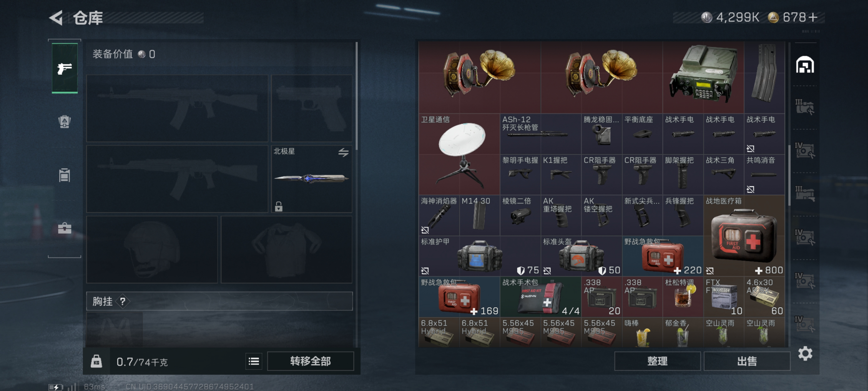
Task: Select the 卫星通信 satellite dish item
Action: (459, 154)
